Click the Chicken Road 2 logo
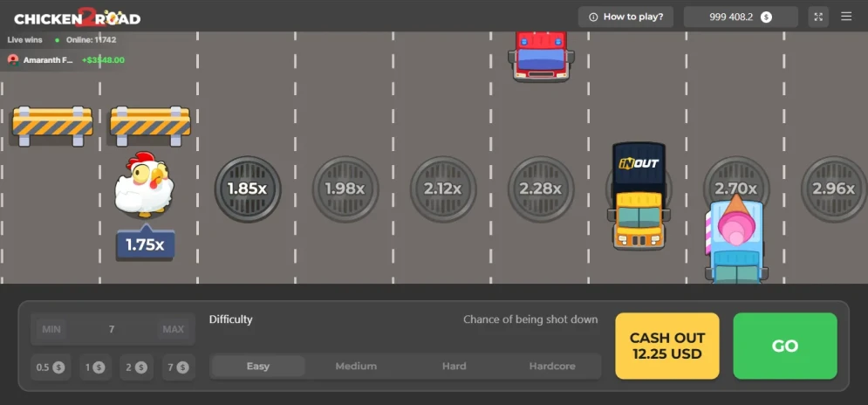This screenshot has height=405, width=868. [x=78, y=17]
